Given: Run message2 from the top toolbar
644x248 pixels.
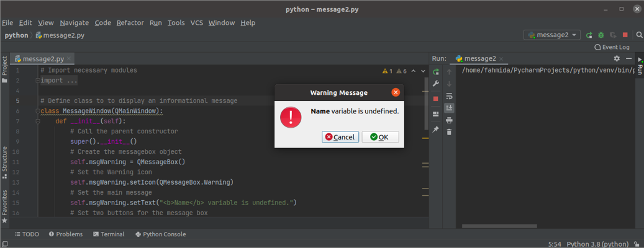Looking at the screenshot, I should (589, 35).
